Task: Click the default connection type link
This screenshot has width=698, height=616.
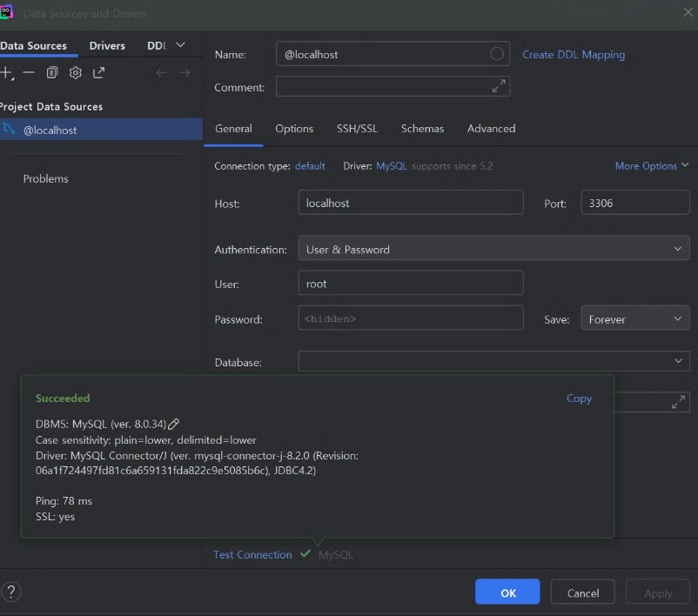Action: point(310,166)
